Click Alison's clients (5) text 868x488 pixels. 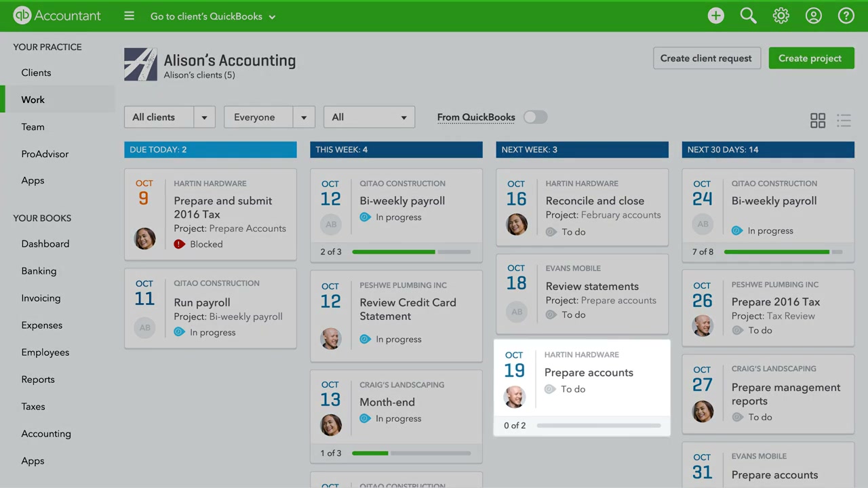pyautogui.click(x=199, y=75)
